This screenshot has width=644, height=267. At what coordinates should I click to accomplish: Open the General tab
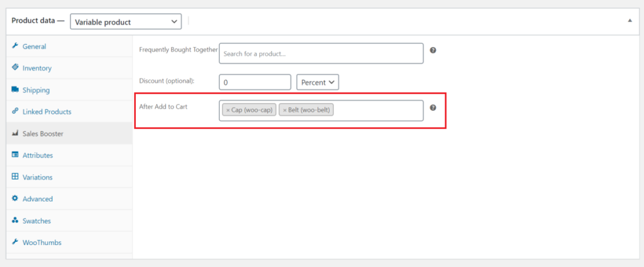pyautogui.click(x=69, y=47)
